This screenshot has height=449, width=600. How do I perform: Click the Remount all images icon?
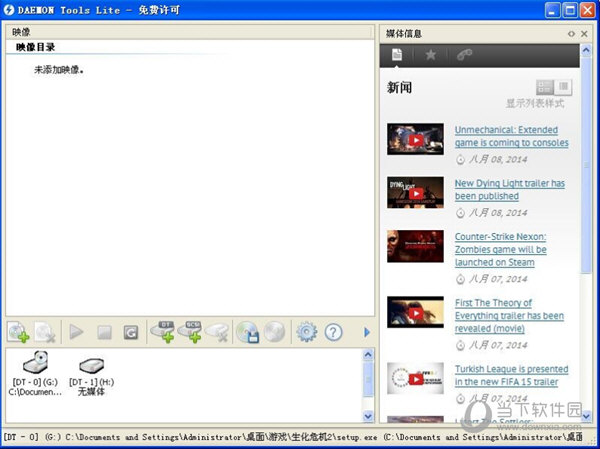click(x=131, y=332)
